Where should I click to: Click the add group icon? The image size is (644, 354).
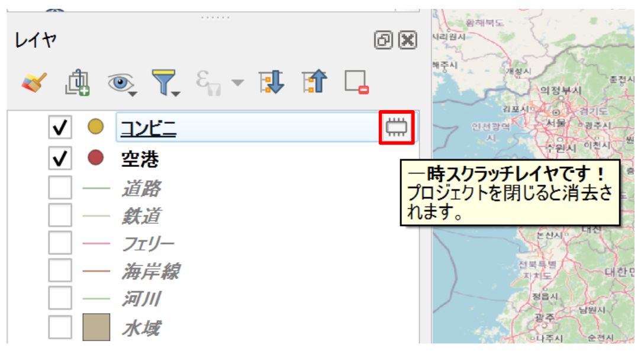77,82
